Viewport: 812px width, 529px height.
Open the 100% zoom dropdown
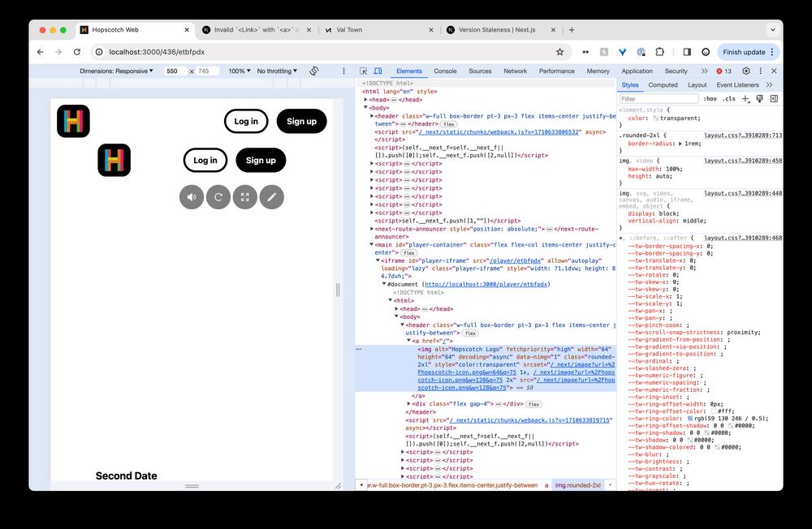click(x=240, y=71)
